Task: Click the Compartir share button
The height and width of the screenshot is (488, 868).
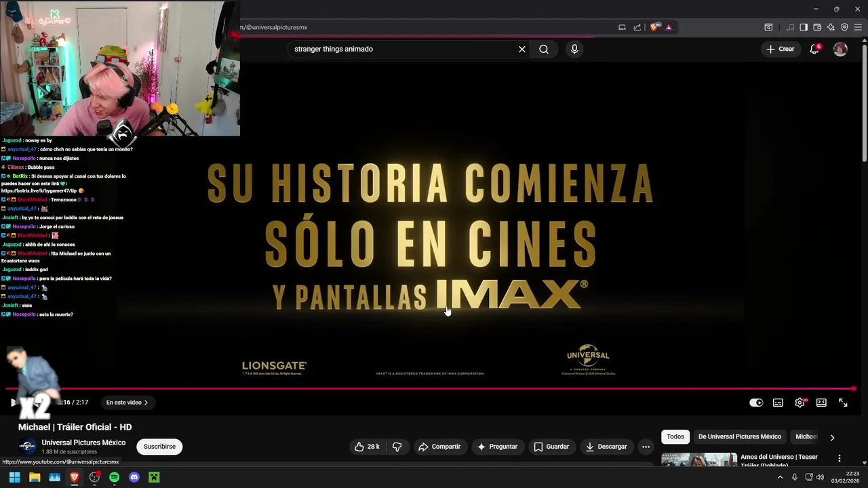Action: 439,447
